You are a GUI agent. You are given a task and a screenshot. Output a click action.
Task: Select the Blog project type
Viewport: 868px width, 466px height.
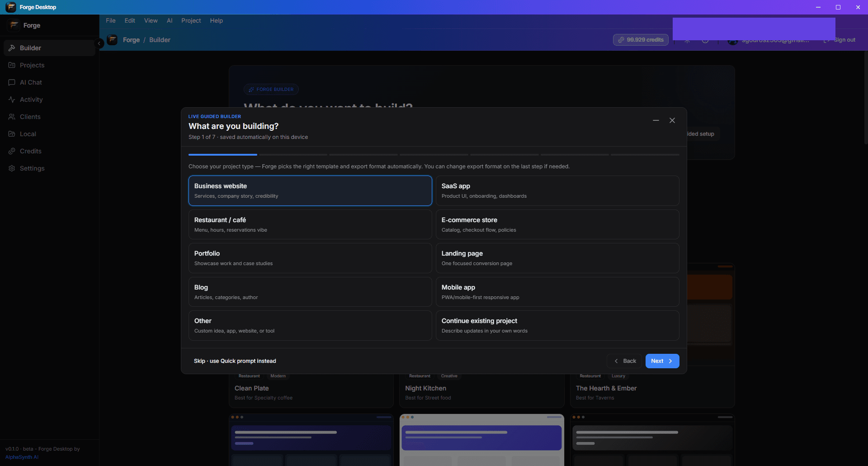click(310, 292)
